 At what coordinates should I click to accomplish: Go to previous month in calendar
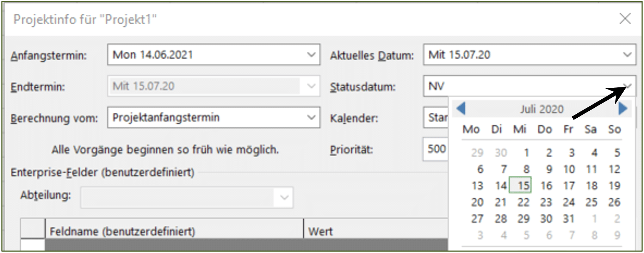461,109
